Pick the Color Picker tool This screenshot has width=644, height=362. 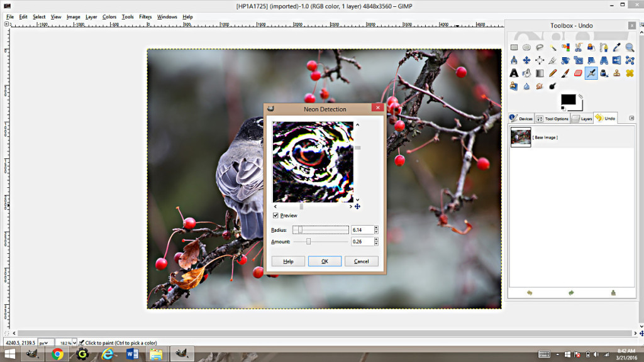(x=615, y=47)
